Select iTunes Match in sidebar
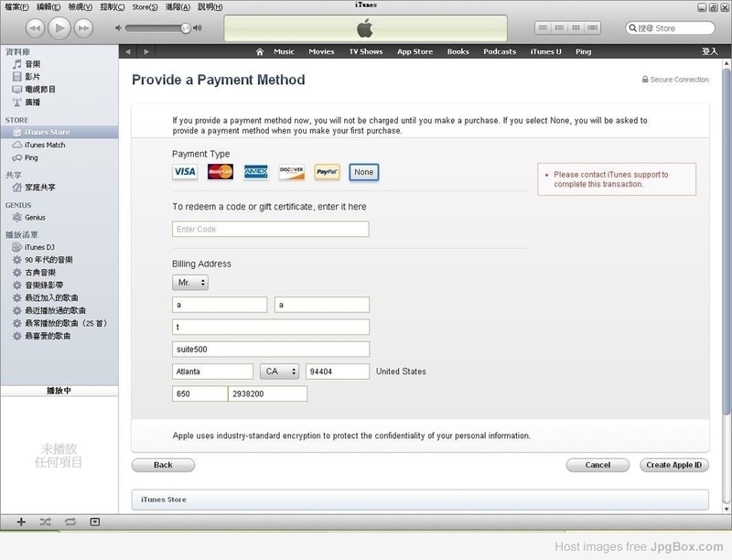Image resolution: width=732 pixels, height=560 pixels. pos(44,145)
